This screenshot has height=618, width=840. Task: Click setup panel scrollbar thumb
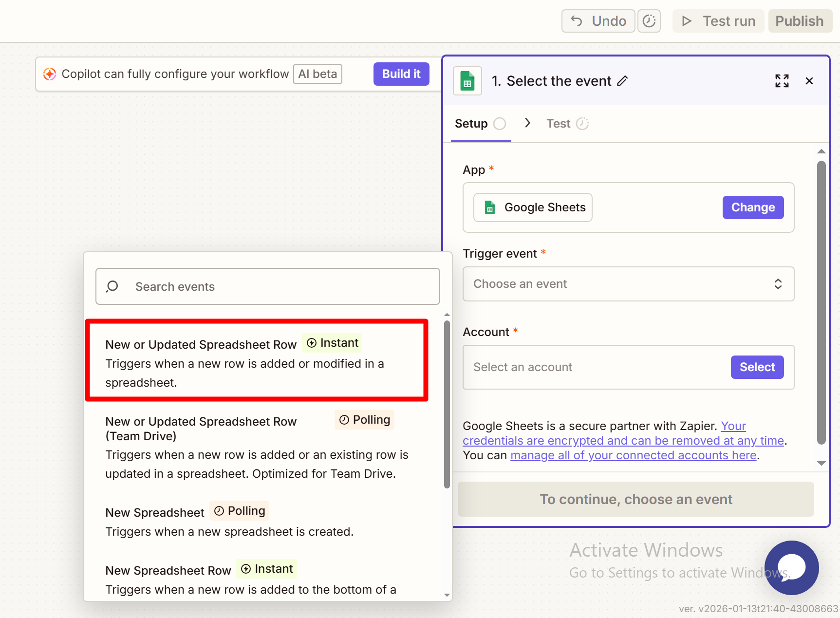coord(821,302)
